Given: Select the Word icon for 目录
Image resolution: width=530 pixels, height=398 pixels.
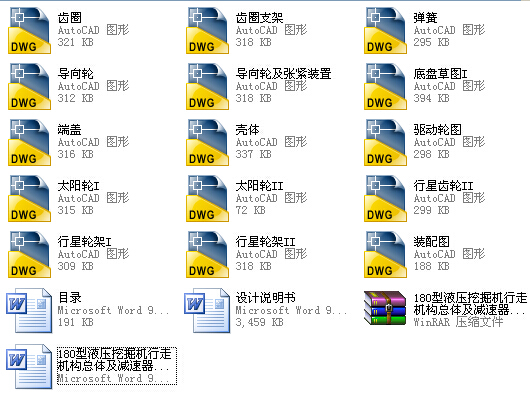Looking at the screenshot, I should [x=29, y=310].
